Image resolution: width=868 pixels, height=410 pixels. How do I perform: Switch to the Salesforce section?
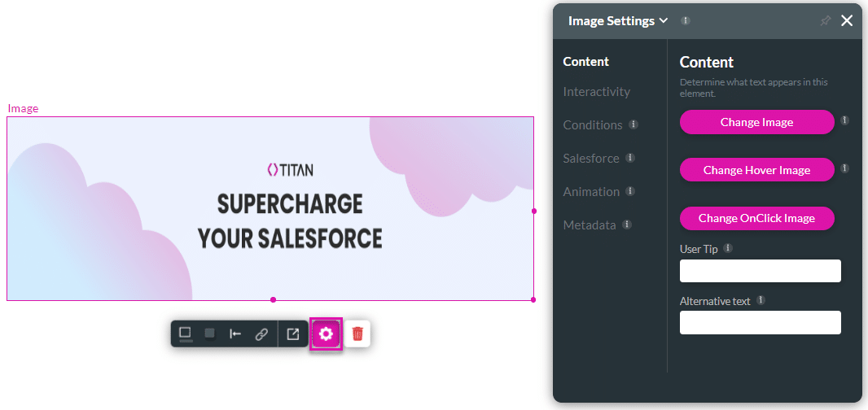590,159
